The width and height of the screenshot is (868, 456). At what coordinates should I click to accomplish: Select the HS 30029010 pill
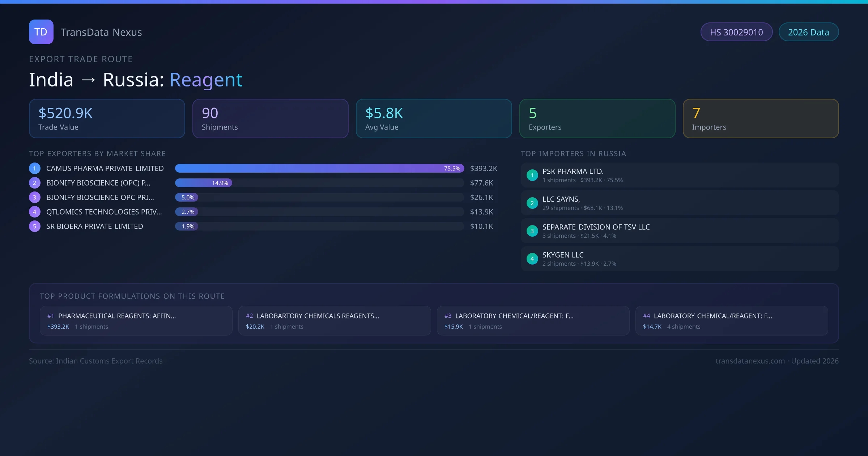click(736, 32)
